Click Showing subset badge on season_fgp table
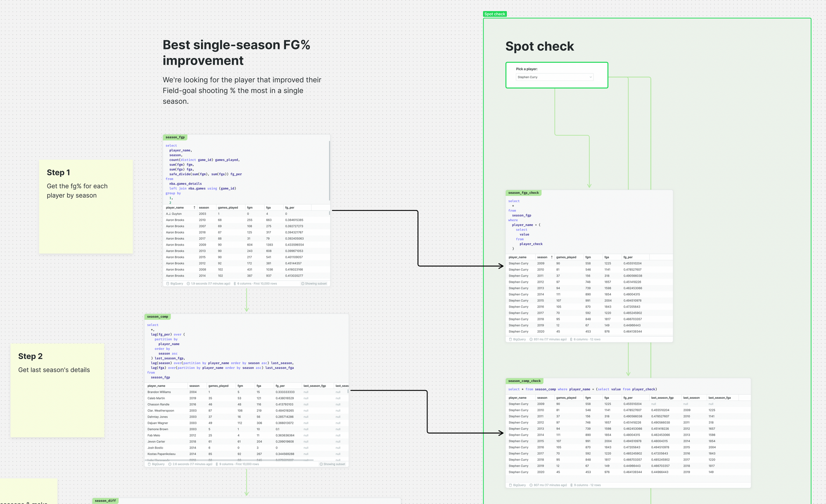The width and height of the screenshot is (826, 504). (314, 284)
